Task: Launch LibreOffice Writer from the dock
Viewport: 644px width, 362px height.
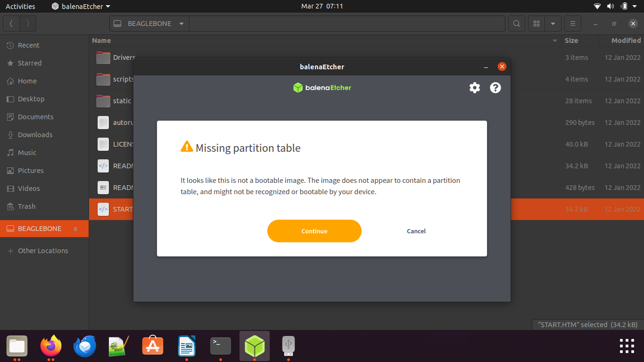Action: pos(187,347)
